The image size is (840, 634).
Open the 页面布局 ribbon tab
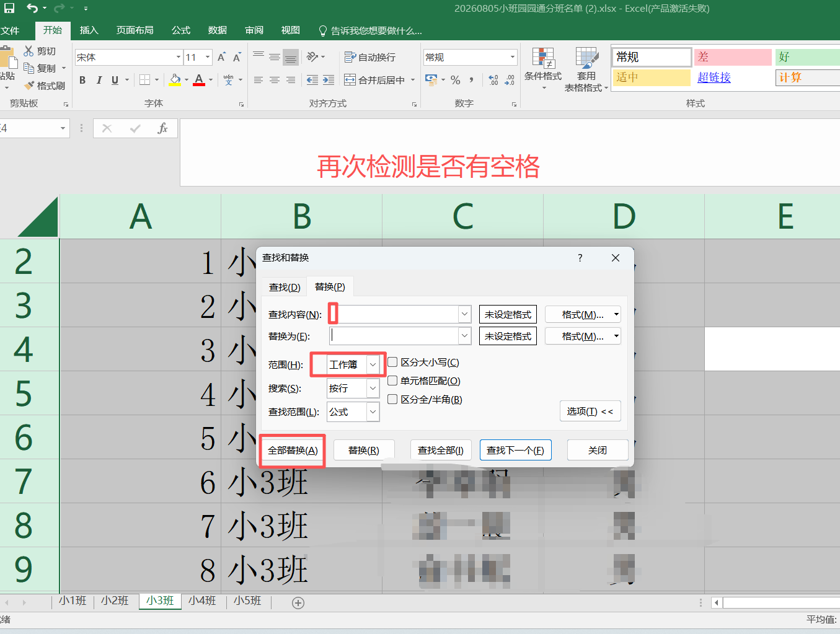pos(135,30)
